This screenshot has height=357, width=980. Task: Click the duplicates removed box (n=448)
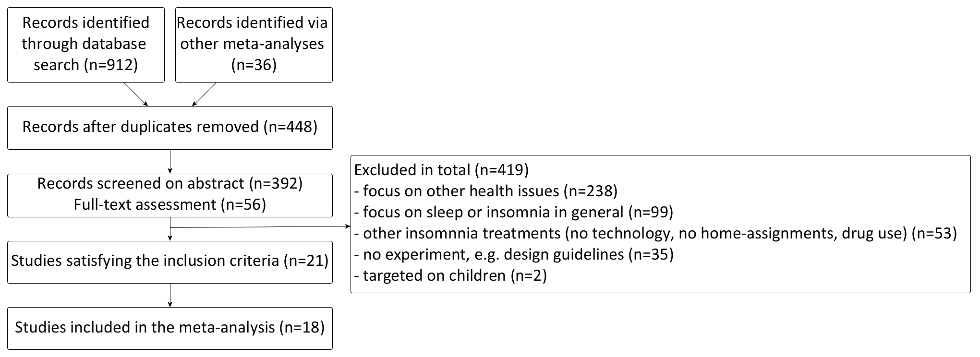pos(169,127)
